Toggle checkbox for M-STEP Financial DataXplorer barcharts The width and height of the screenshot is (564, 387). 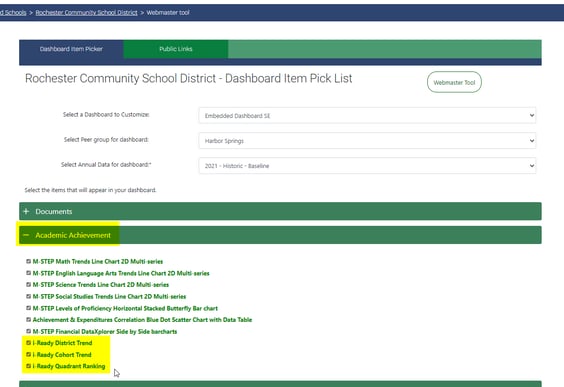click(28, 331)
